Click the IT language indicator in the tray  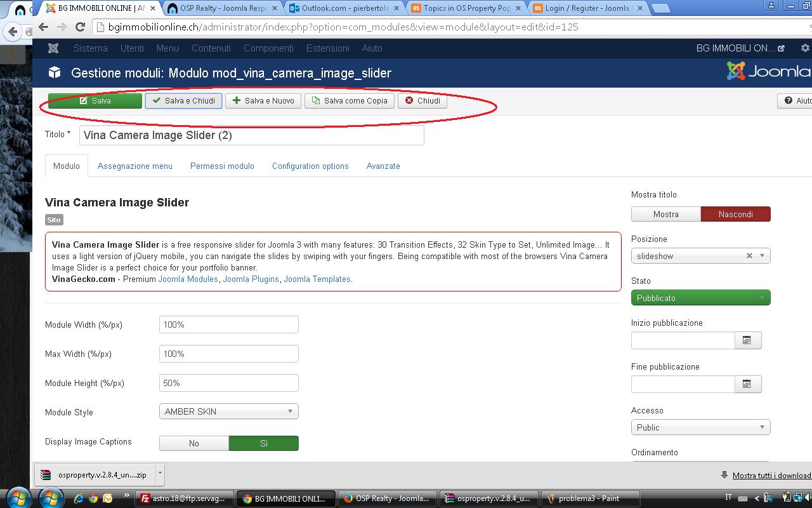[x=728, y=498]
